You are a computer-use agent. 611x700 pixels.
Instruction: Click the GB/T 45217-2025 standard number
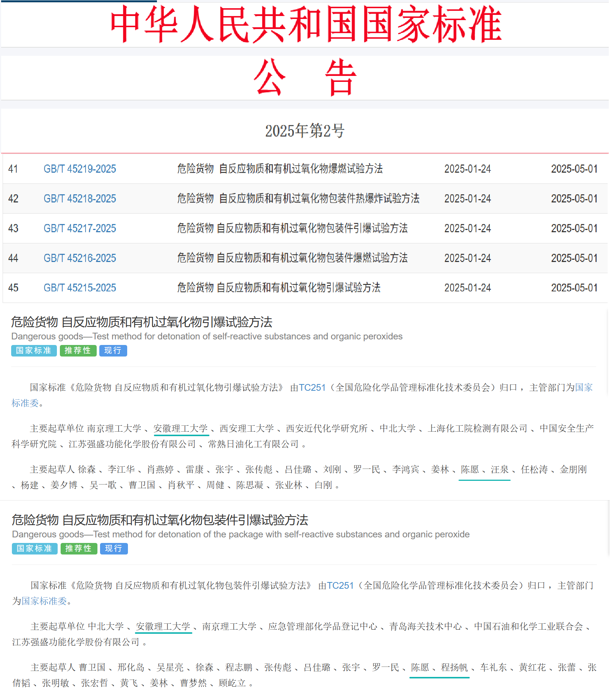click(x=80, y=228)
